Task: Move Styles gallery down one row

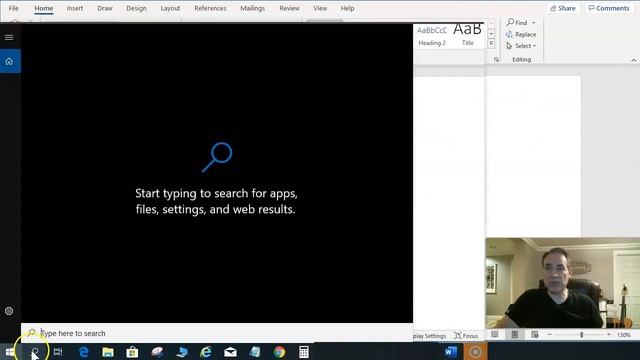Action: [x=491, y=34]
